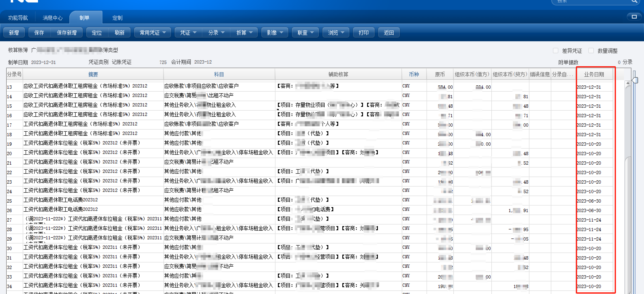Click the 辅助核算 column header

338,74
